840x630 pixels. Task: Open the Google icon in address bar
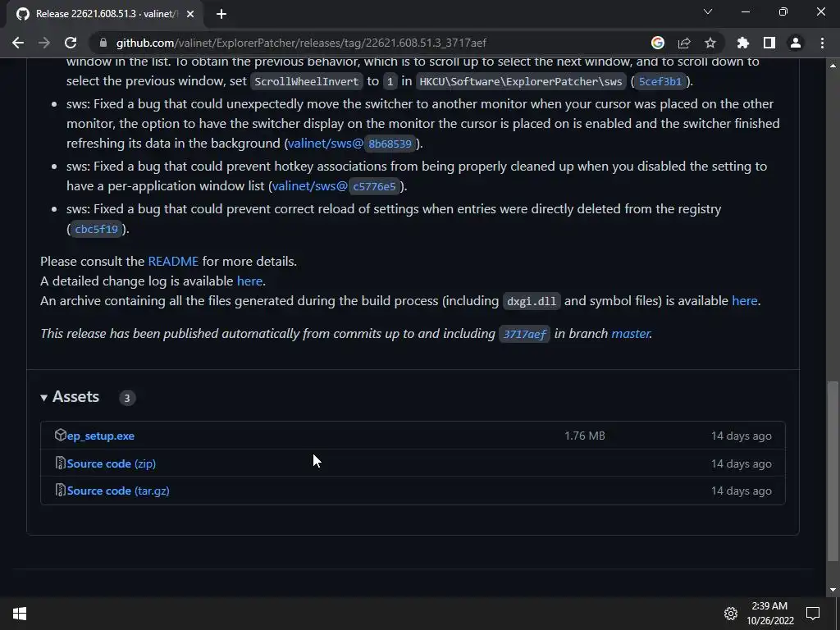658,43
